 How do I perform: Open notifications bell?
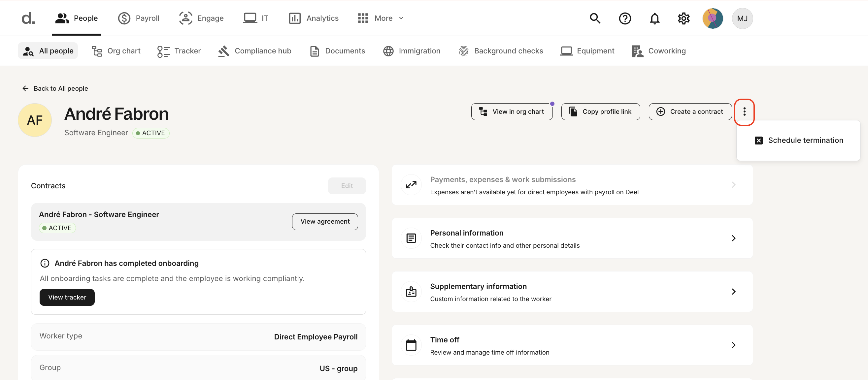(654, 18)
